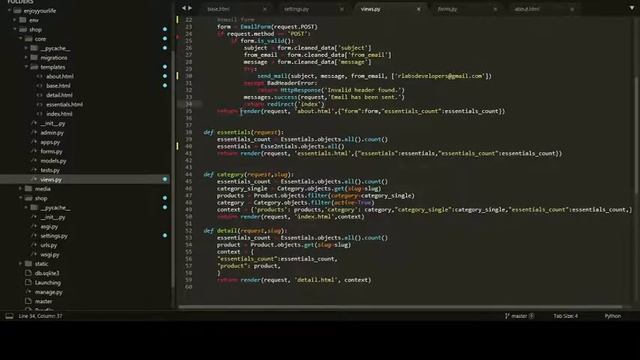Open the master git branch indicator
Screen dimensions: 640x360
[519, 316]
